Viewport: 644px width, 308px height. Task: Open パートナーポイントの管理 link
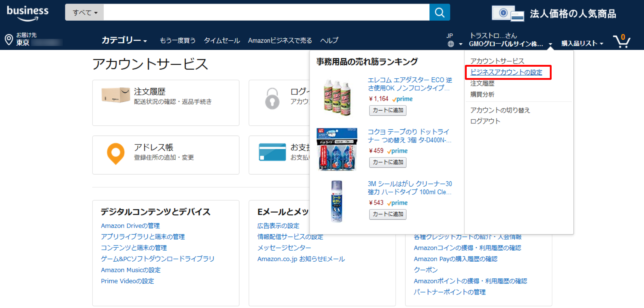pyautogui.click(x=450, y=292)
